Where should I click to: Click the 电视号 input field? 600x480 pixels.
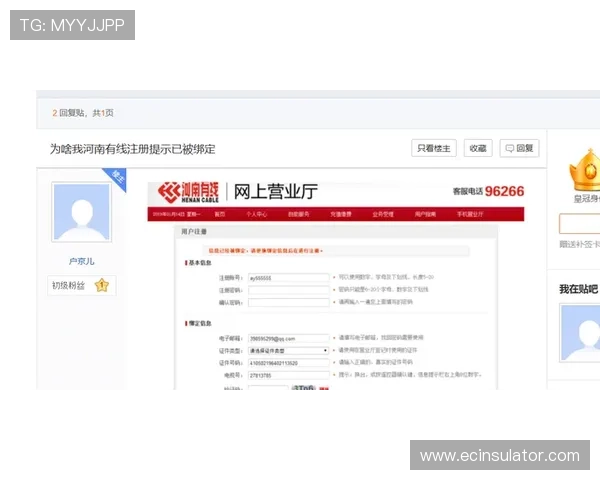289,375
